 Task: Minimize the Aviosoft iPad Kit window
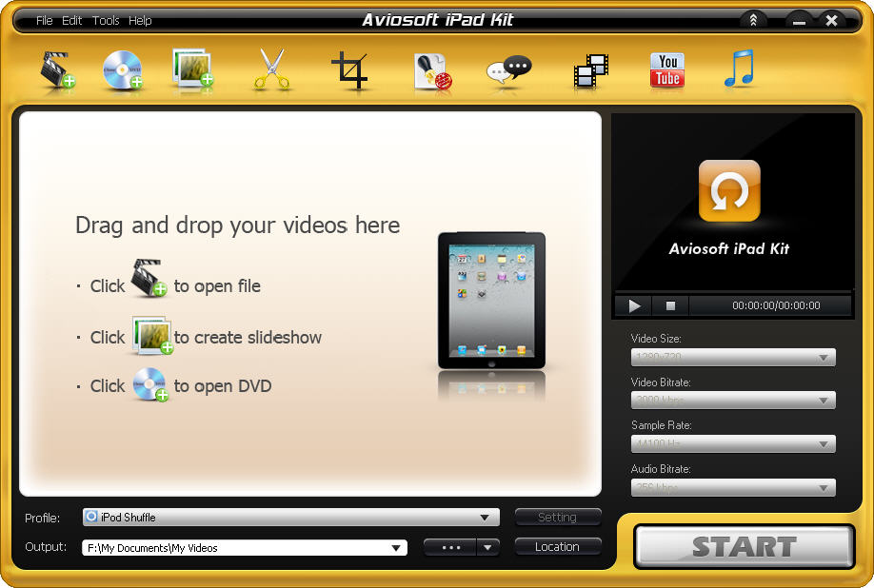point(800,21)
